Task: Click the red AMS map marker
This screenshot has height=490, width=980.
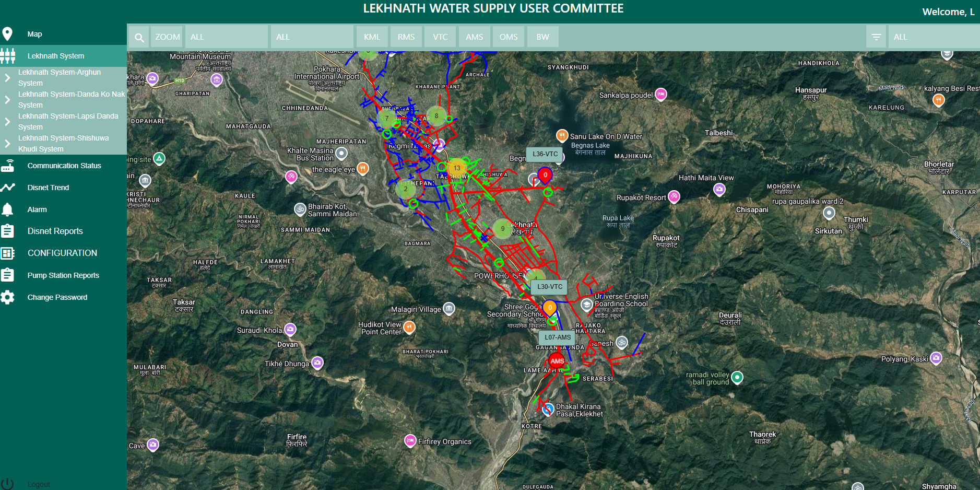Action: (x=557, y=361)
